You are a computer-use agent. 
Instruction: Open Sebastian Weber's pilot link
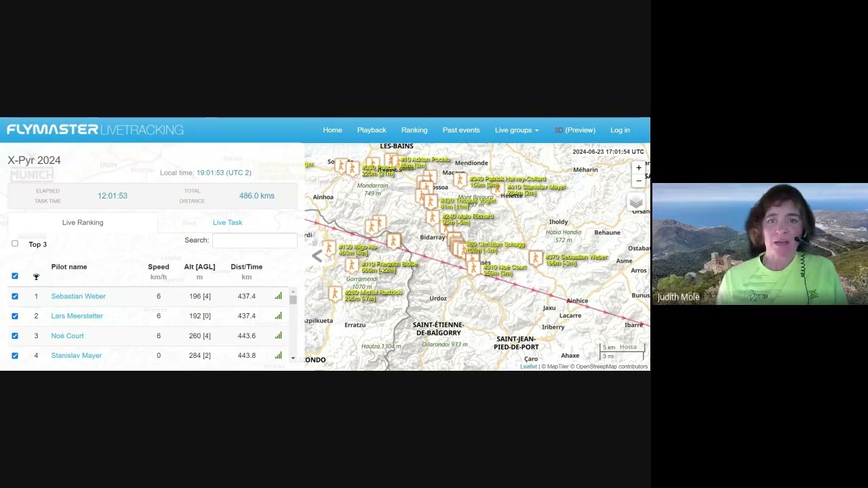[x=78, y=296]
